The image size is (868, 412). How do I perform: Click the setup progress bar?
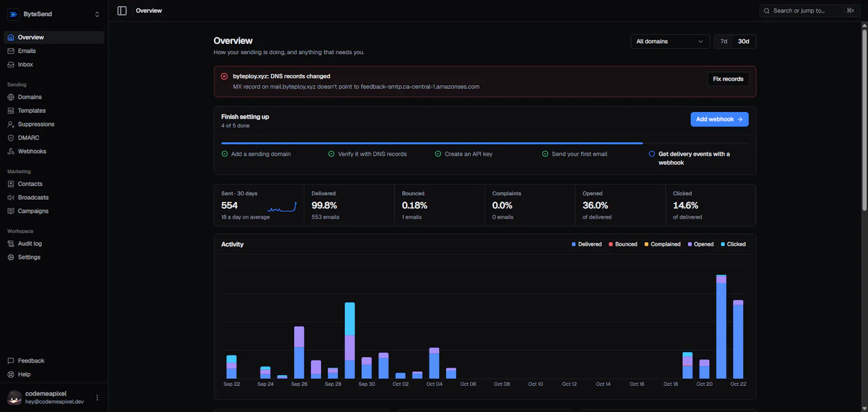point(484,143)
